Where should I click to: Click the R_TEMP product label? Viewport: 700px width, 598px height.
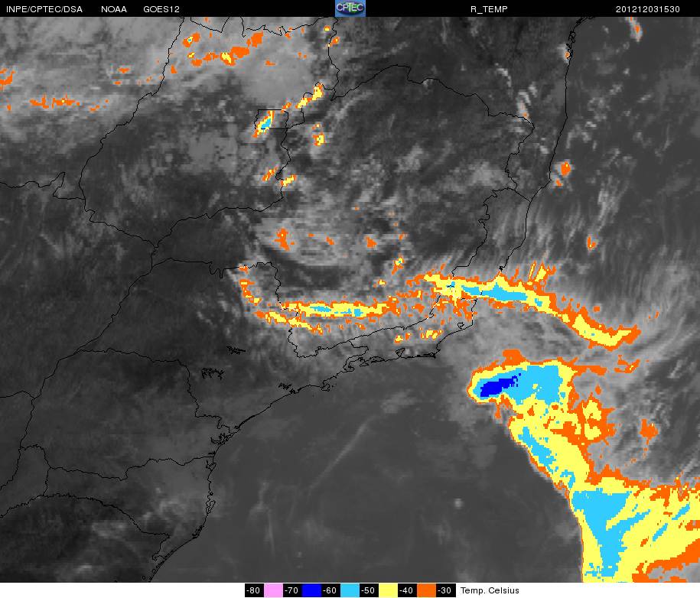[x=489, y=9]
